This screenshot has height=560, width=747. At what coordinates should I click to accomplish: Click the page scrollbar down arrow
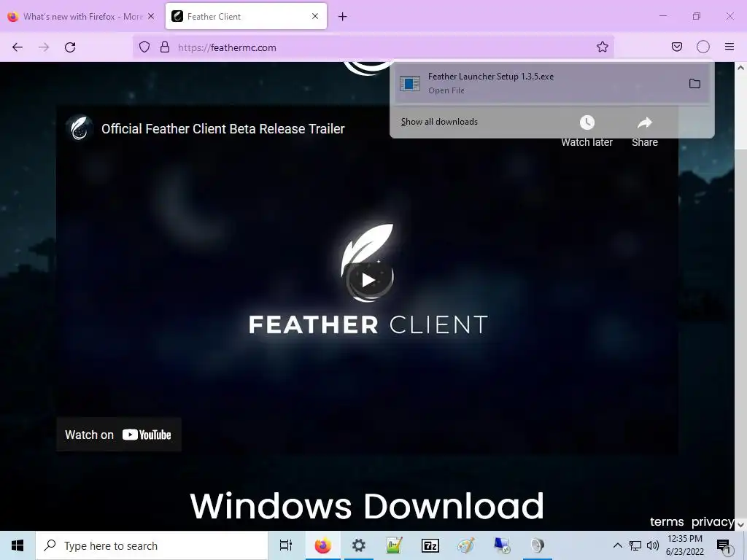click(x=741, y=525)
